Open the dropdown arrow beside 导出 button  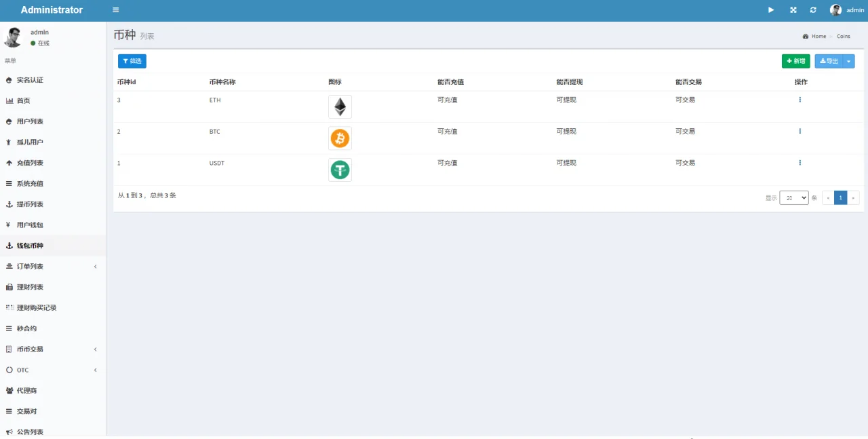point(849,61)
